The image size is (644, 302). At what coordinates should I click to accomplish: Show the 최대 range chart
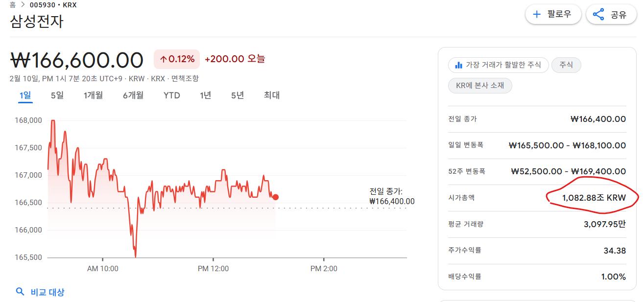click(x=272, y=95)
